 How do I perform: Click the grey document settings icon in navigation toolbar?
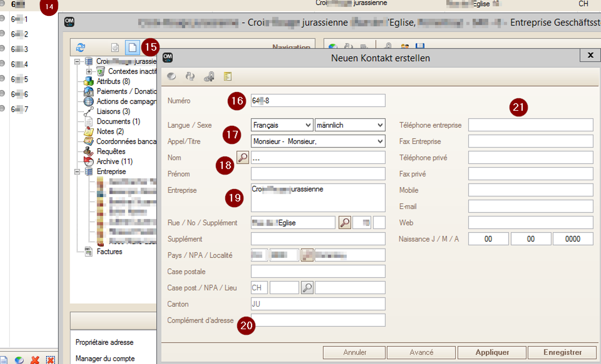pos(115,48)
